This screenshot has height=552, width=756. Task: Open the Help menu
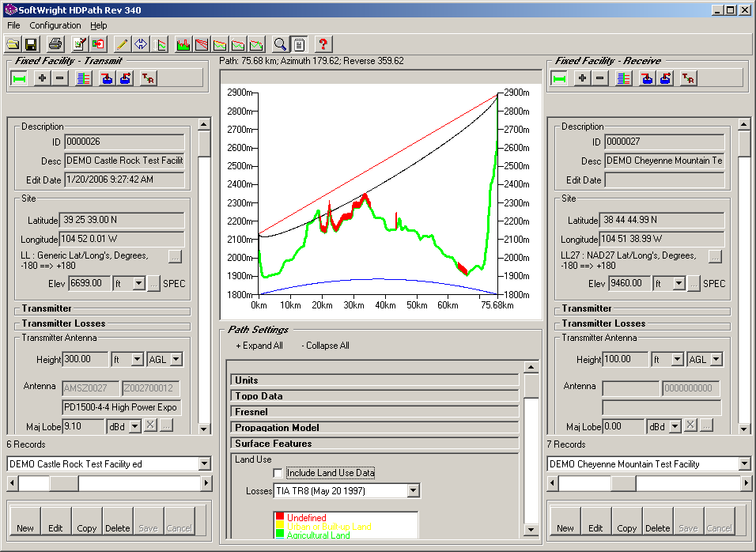coord(98,25)
